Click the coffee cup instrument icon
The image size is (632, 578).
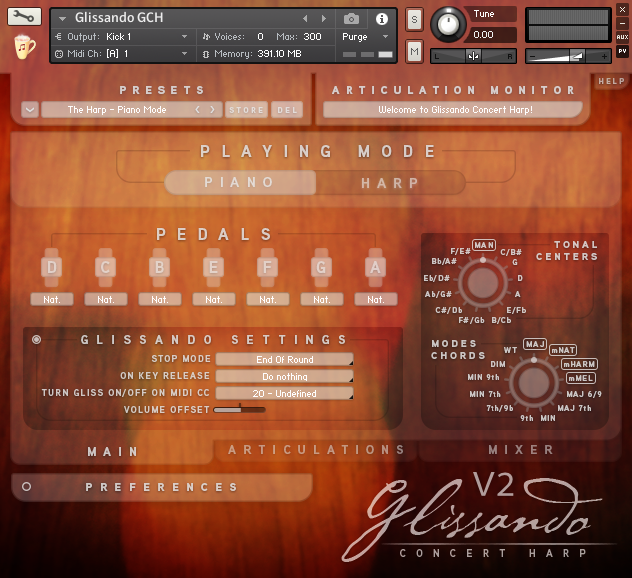[24, 47]
